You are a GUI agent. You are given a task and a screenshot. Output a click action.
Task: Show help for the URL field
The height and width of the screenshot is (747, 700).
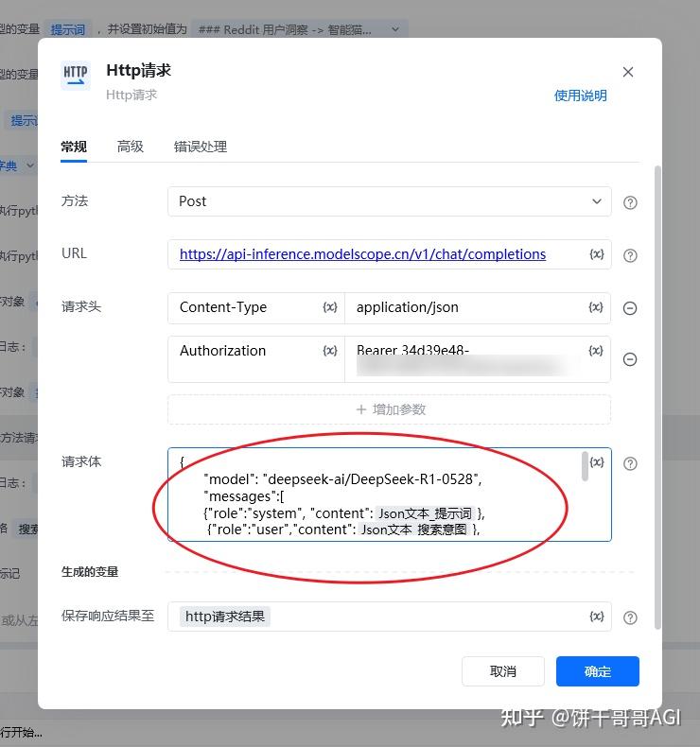point(630,255)
